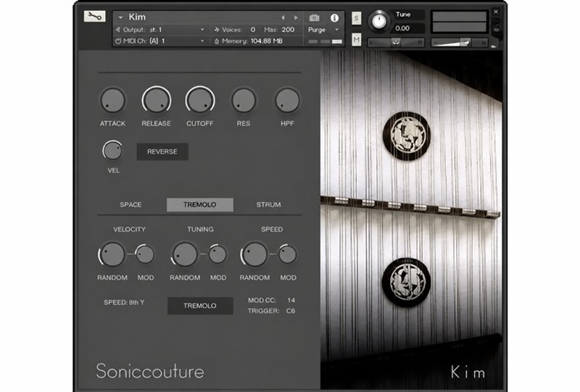Click the SPEED MOD knob
This screenshot has width=580, height=392.
pos(287,254)
